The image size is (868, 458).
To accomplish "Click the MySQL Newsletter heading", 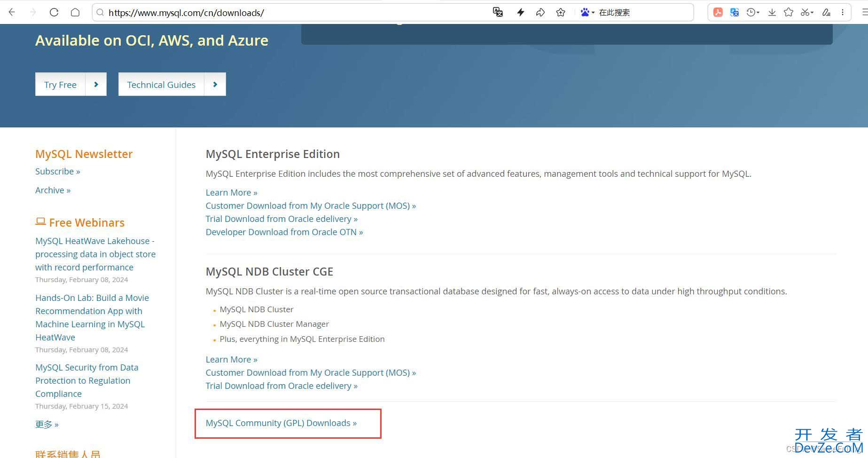I will [x=84, y=154].
